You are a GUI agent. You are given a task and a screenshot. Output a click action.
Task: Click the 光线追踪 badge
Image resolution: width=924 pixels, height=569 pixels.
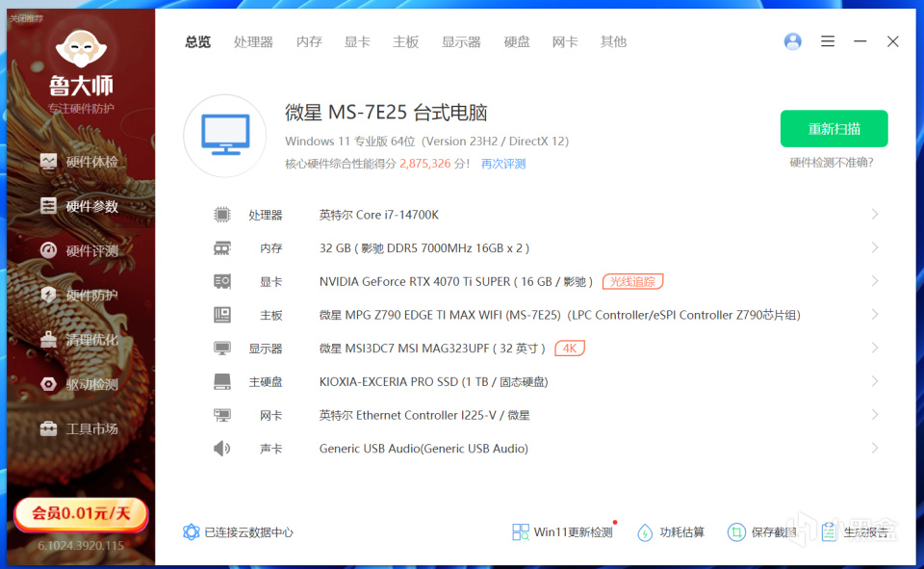point(633,282)
